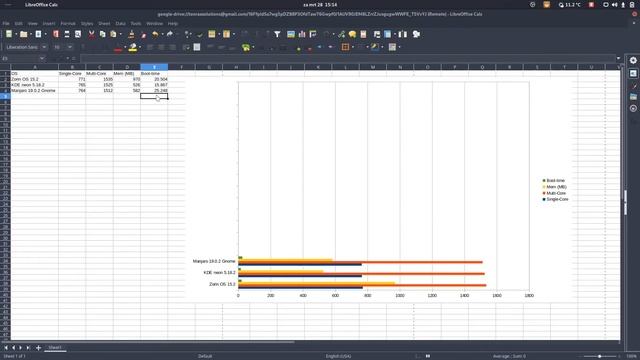Expand the Name Box dropdown

click(42, 58)
